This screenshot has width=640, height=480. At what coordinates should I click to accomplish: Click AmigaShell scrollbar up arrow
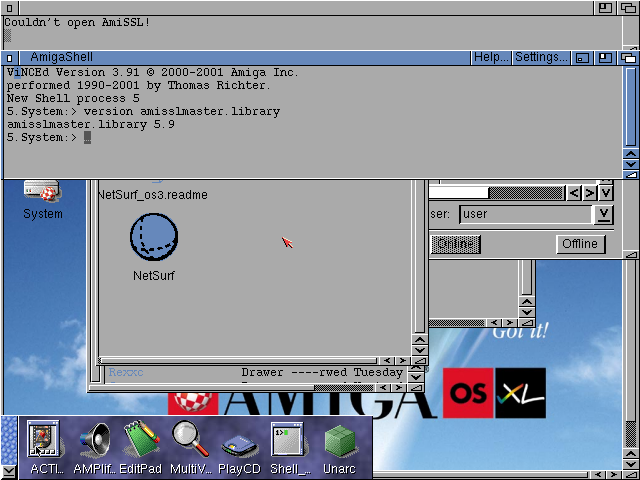631,154
